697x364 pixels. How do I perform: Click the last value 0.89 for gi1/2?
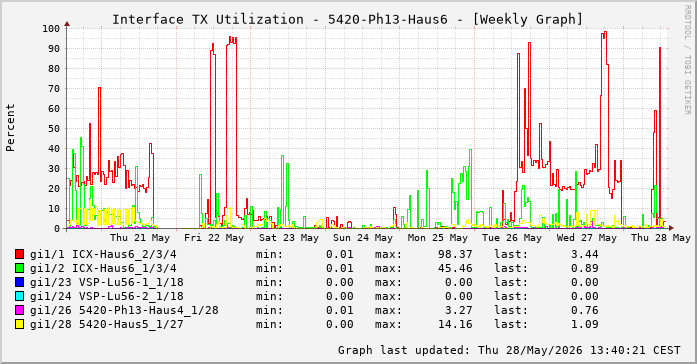[x=585, y=268]
